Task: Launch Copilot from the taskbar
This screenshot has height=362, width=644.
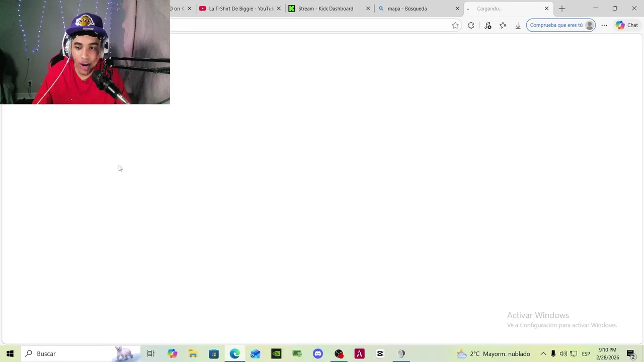Action: (x=173, y=353)
